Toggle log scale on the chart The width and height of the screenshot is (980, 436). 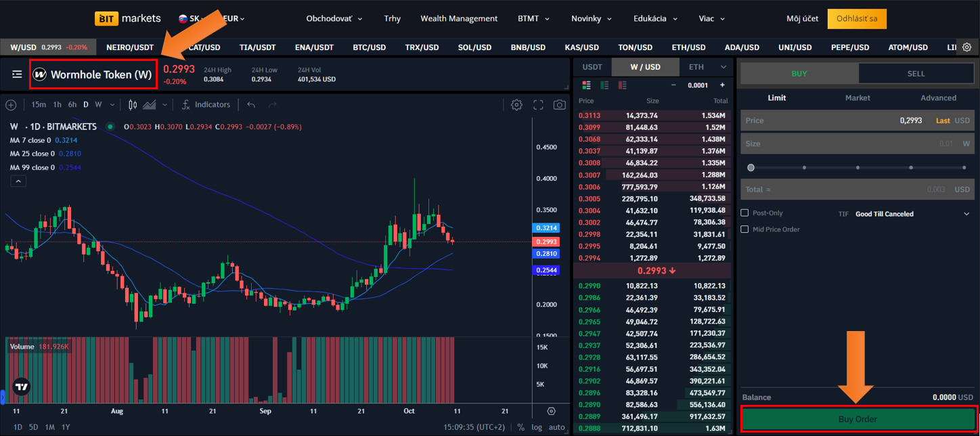click(x=537, y=427)
